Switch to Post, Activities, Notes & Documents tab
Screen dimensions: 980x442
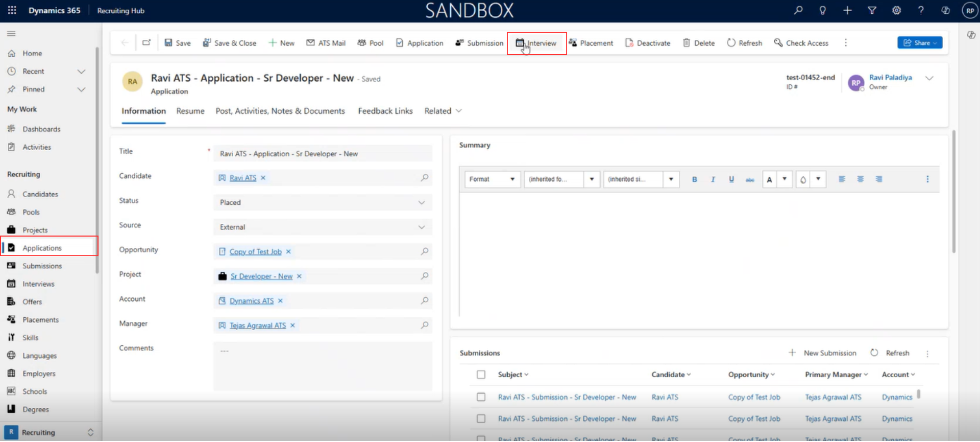(x=280, y=111)
